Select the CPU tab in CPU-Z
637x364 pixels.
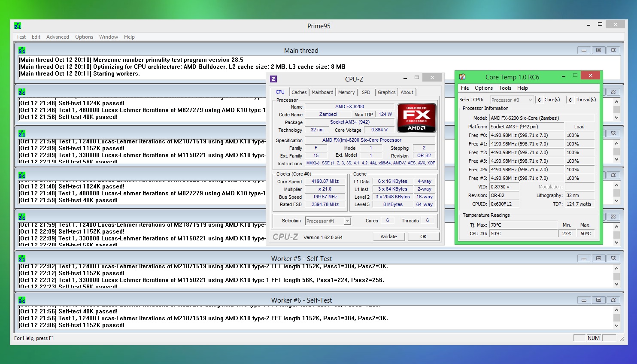[x=280, y=92]
